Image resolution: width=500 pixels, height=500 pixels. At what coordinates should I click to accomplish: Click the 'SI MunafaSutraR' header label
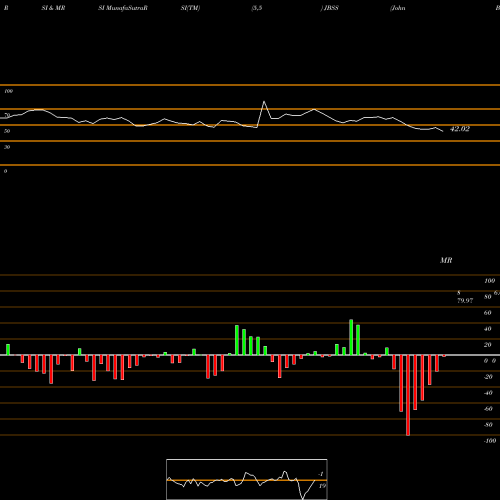coord(123,8)
